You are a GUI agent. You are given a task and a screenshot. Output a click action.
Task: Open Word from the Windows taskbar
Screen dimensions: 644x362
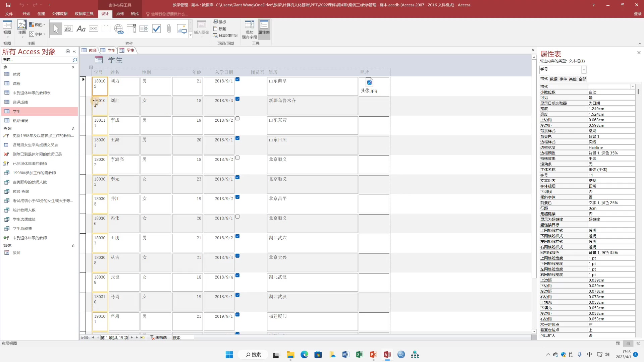(x=345, y=355)
